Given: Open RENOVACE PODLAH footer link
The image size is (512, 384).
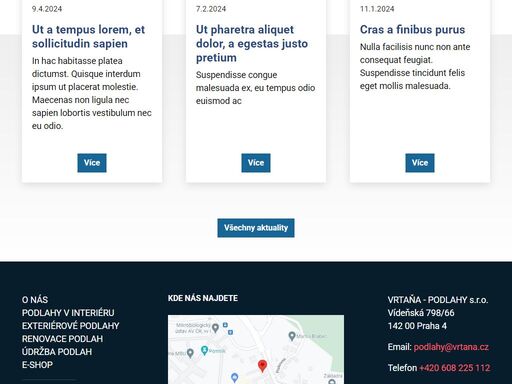Looking at the screenshot, I should pyautogui.click(x=62, y=339).
